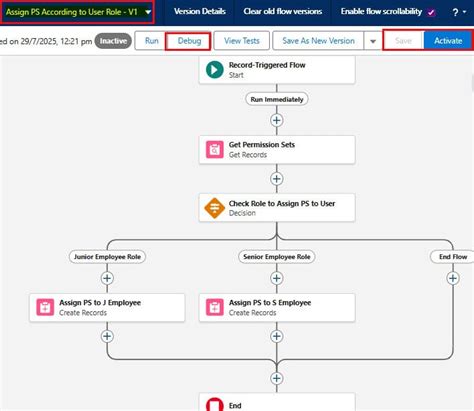This screenshot has width=474, height=411.
Task: Add element under Junior Employee Role label
Action: [x=107, y=278]
